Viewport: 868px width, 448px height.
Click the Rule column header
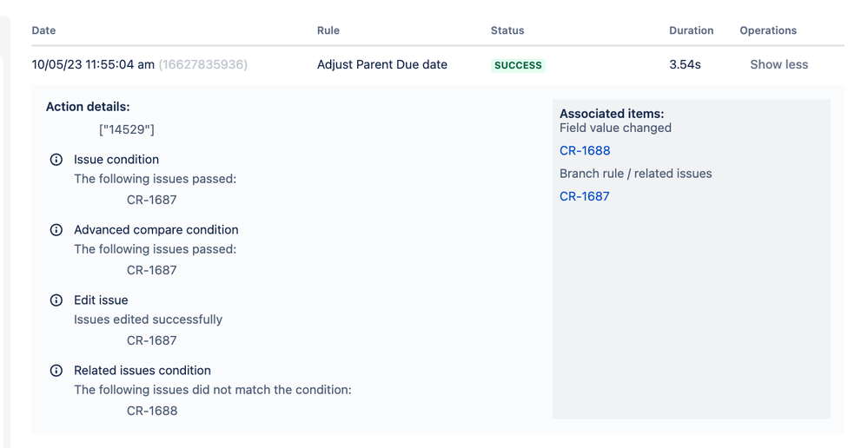[328, 30]
